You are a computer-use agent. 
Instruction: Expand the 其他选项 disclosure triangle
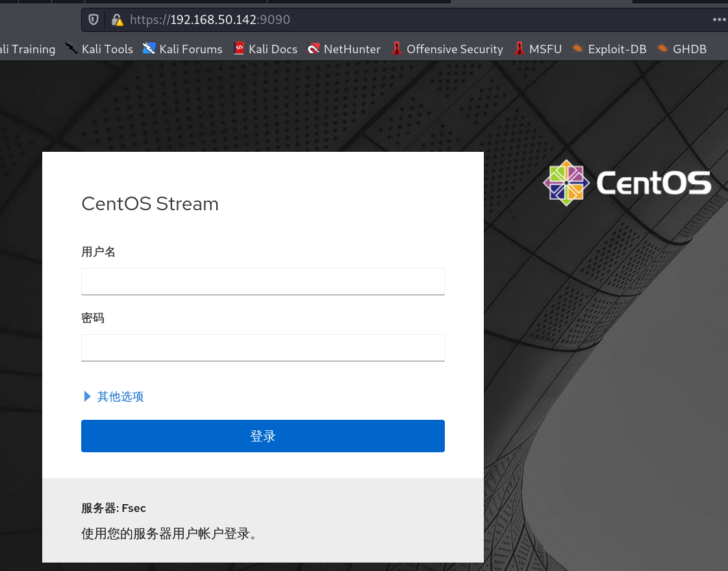[x=87, y=396]
